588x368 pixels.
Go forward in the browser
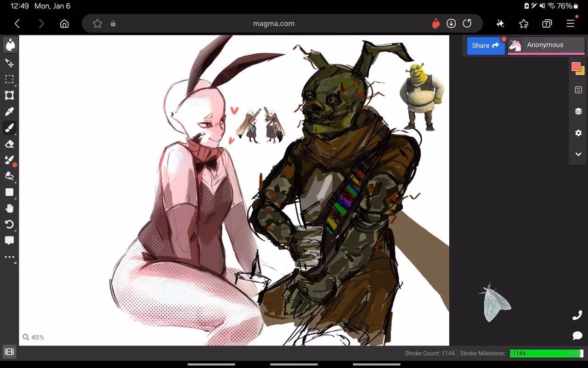[41, 23]
